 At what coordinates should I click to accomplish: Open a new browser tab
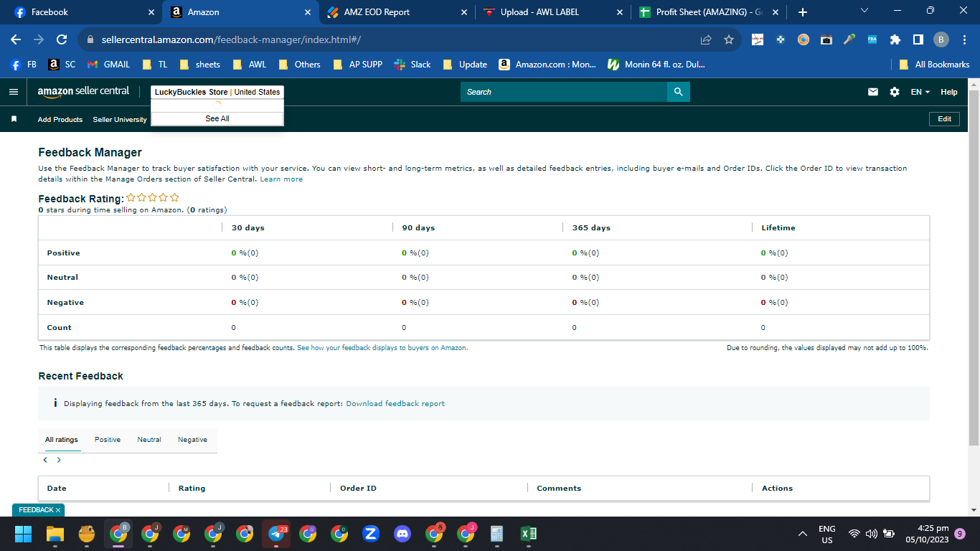(803, 12)
